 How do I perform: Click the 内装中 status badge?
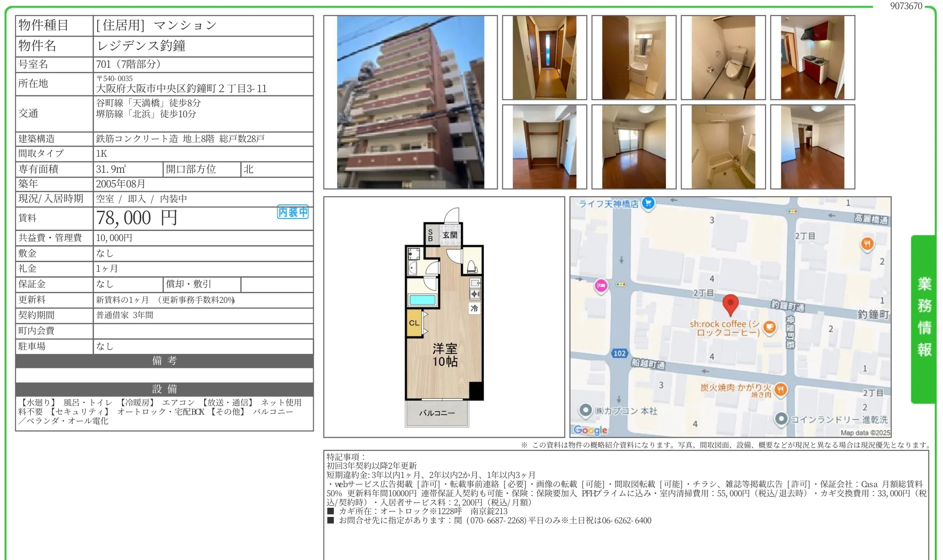[x=293, y=212]
